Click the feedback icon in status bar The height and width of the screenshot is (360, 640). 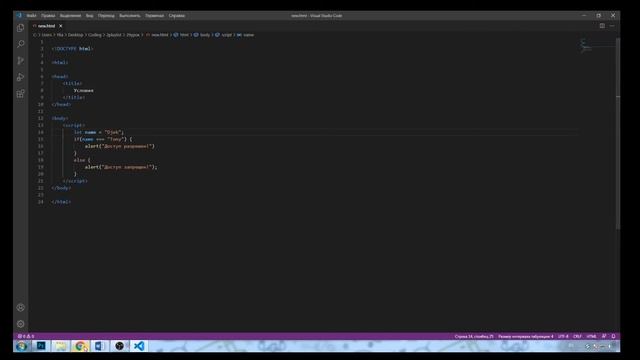604,336
